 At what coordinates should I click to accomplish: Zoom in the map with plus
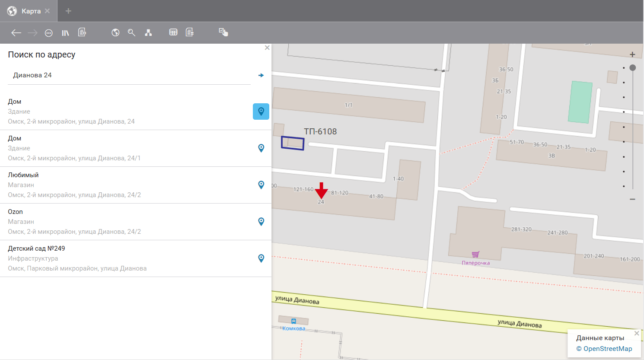[x=632, y=54]
